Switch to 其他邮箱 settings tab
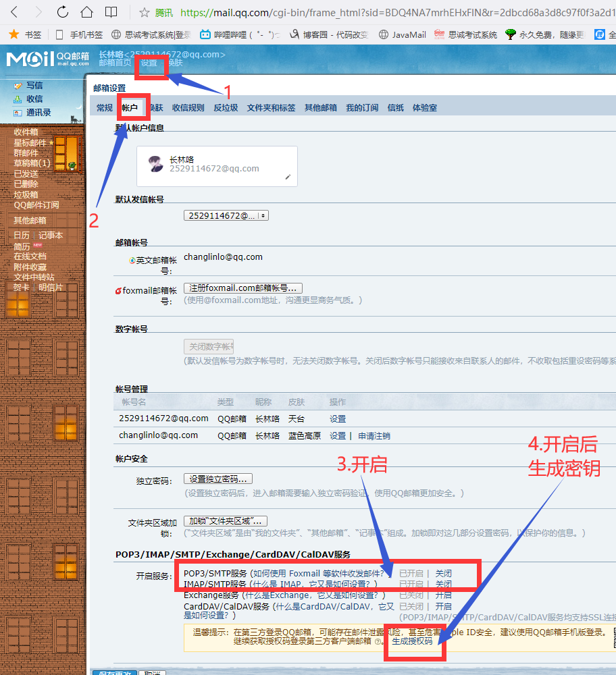 click(320, 107)
